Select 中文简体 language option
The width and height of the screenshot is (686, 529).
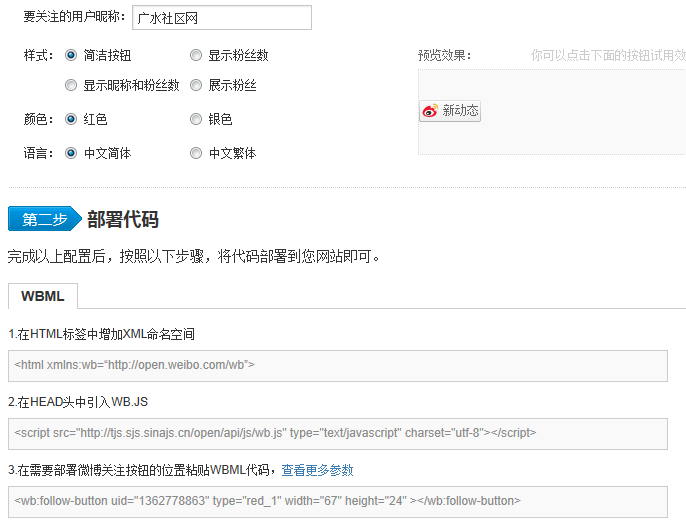pyautogui.click(x=71, y=153)
